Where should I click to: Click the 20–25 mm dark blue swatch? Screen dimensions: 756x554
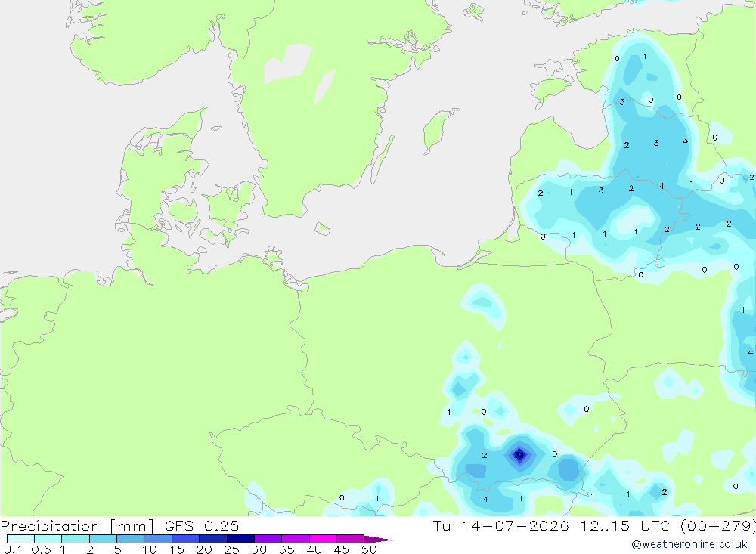tap(213, 539)
